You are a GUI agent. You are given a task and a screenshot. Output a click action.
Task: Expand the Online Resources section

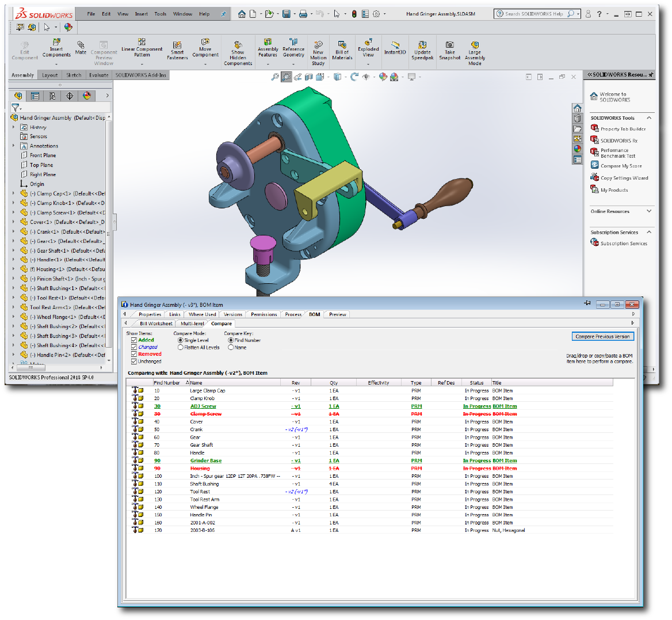coord(649,211)
